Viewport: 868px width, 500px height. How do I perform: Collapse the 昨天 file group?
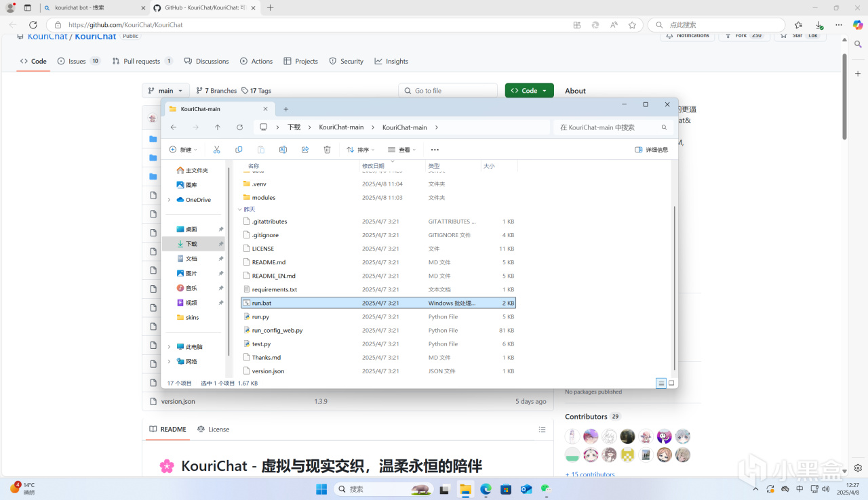pyautogui.click(x=239, y=209)
